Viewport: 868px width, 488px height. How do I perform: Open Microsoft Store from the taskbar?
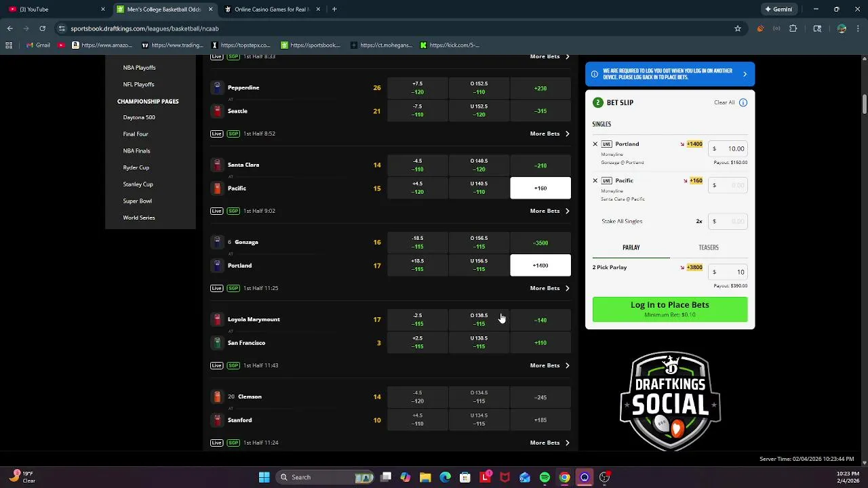pos(465,477)
